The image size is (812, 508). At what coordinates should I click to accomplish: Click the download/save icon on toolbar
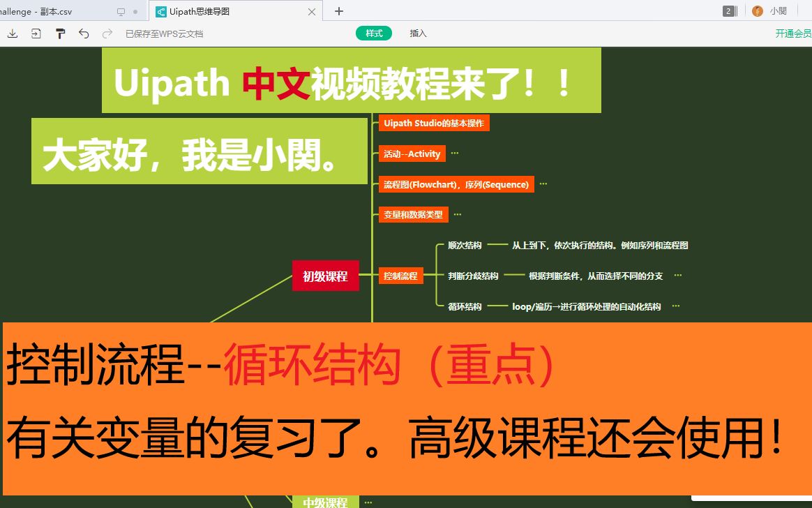pos(13,33)
